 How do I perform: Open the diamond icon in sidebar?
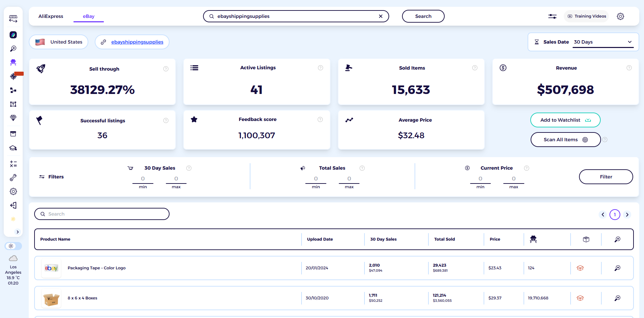pos(13,118)
